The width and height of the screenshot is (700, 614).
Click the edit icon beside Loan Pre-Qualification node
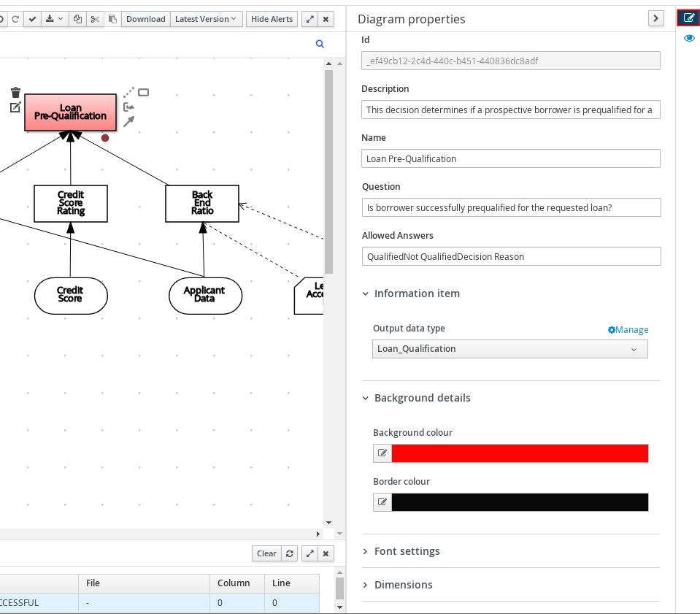[15, 107]
